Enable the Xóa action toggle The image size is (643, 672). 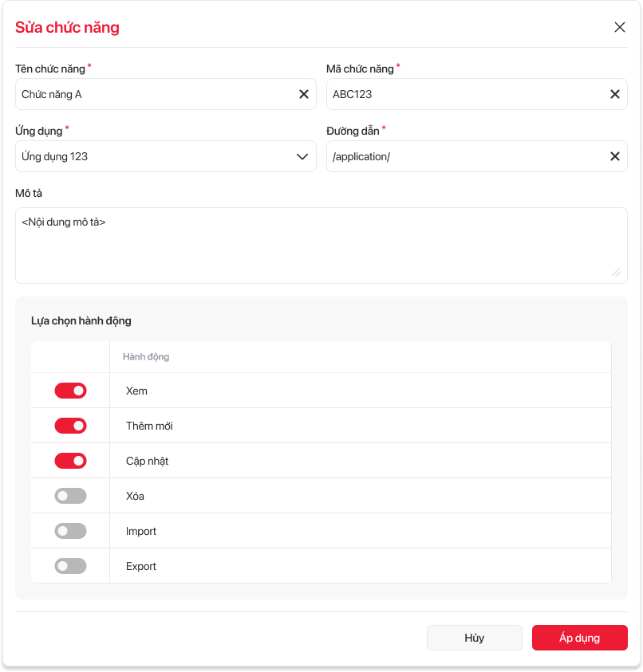tap(70, 496)
